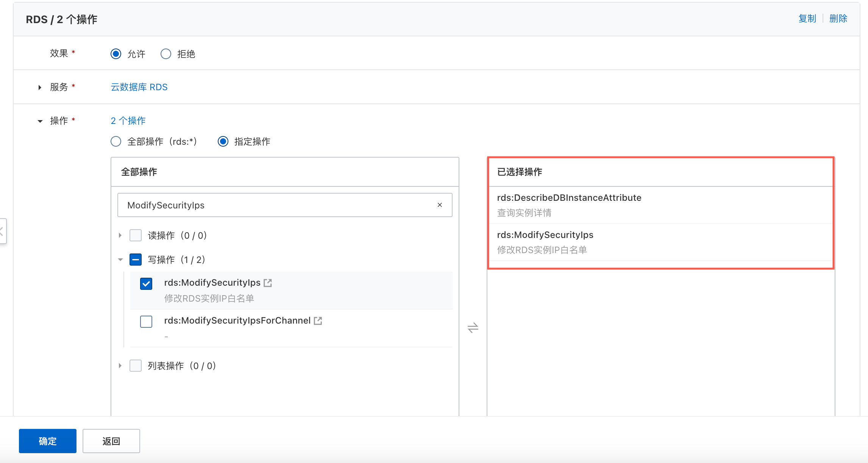Click the 已选择操作 panel heading

(x=520, y=172)
